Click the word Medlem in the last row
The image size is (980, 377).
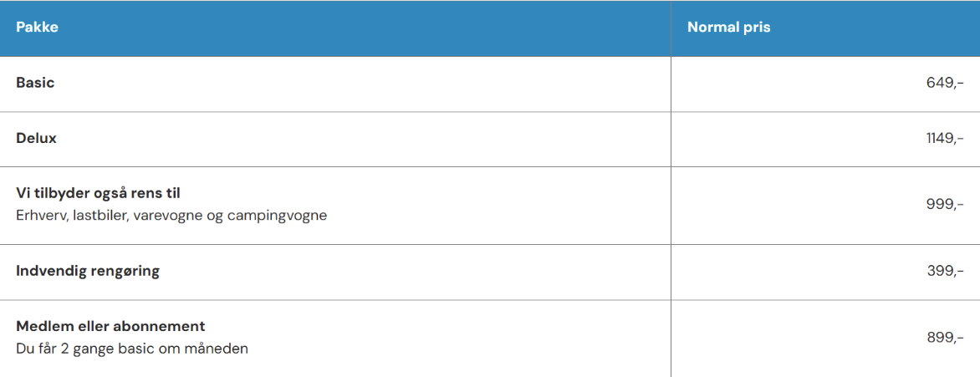[x=41, y=326]
